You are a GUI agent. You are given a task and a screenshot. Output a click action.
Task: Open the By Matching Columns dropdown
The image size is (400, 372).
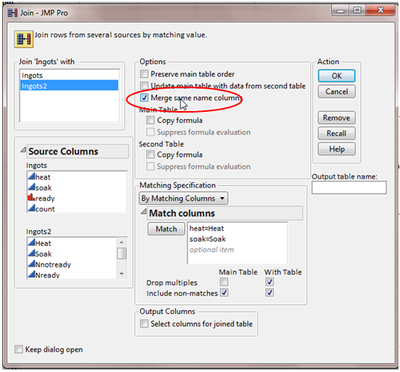(x=183, y=198)
